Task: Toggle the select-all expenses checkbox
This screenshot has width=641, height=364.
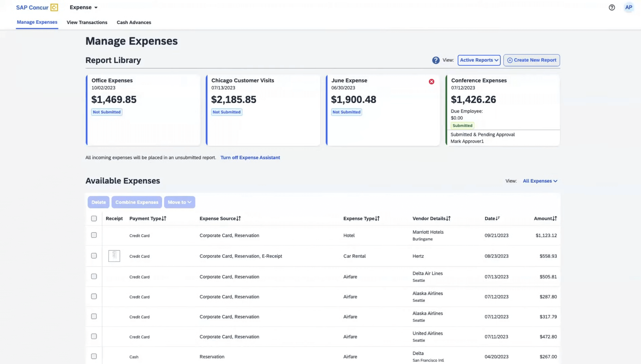Action: click(94, 219)
